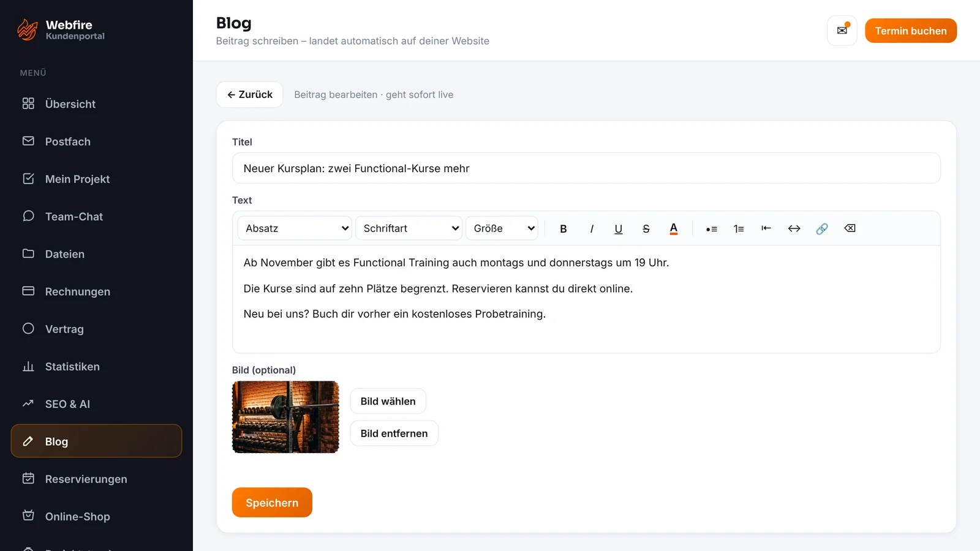This screenshot has height=551, width=980.
Task: Save the post with Speichern
Action: coord(272,503)
